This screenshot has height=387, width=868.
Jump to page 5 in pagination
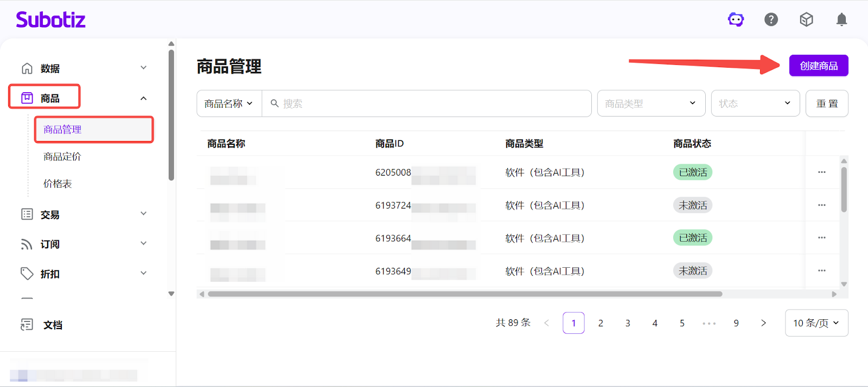coord(682,323)
